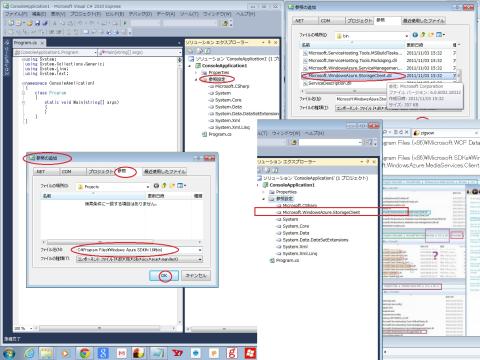Image resolution: width=480 pixels, height=360 pixels.
Task: Click the Open File folder toolbar icon
Action: [x=30, y=23]
